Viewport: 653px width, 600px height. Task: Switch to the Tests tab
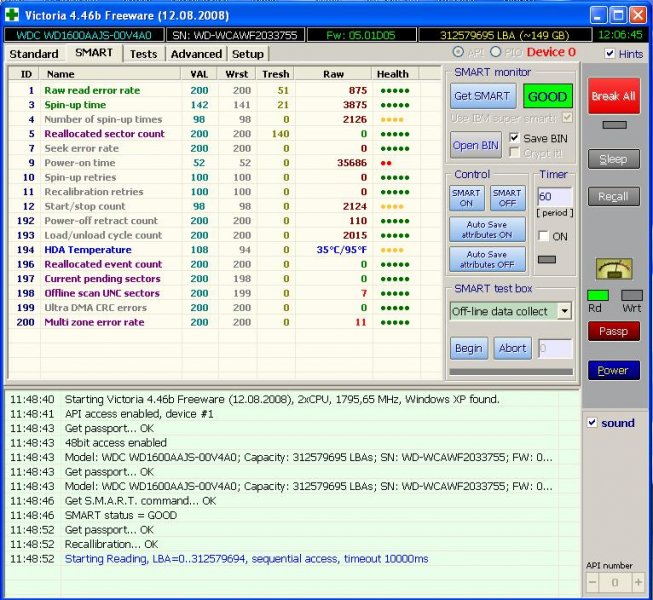144,53
